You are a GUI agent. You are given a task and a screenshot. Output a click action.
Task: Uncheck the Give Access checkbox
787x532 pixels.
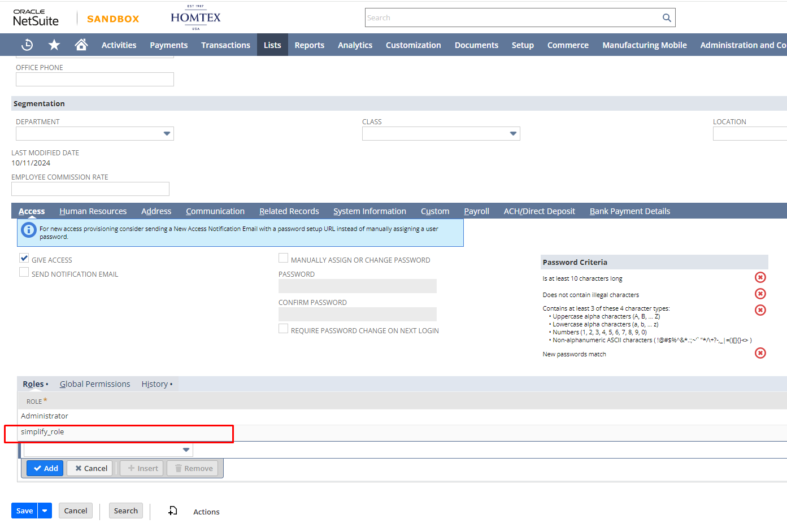click(x=24, y=258)
